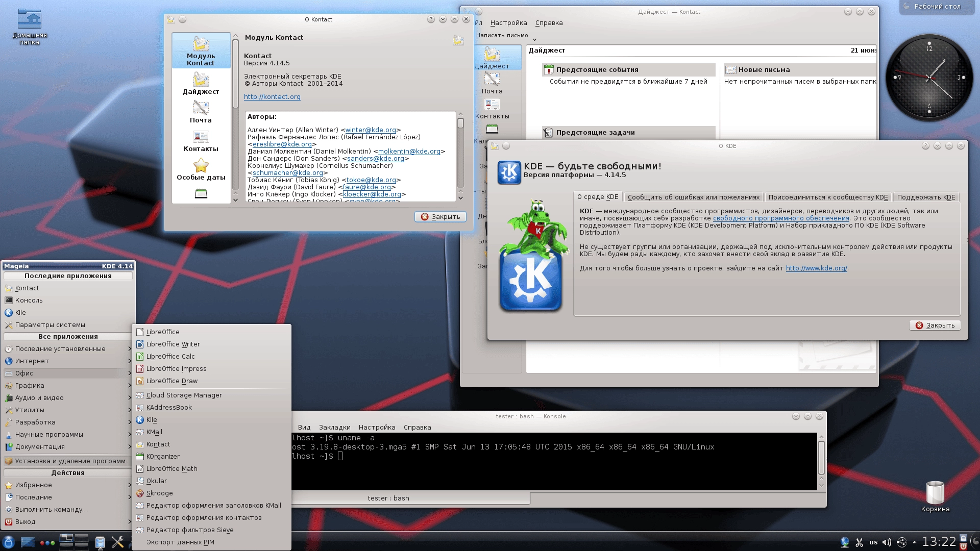Click the keyboard layout 'us' indicator
Screen dimensions: 980x551
[873, 542]
